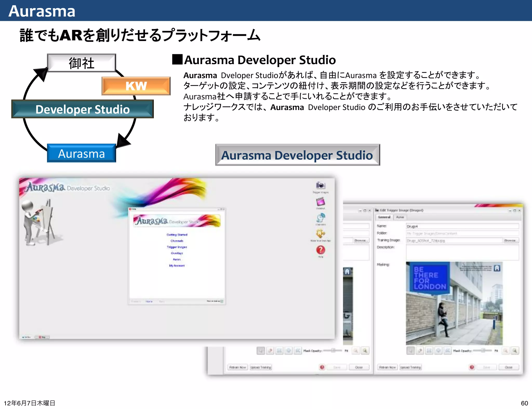Image resolution: width=532 pixels, height=409 pixels.
Task: Toggle the Show at startup checkbox
Action: point(222,301)
